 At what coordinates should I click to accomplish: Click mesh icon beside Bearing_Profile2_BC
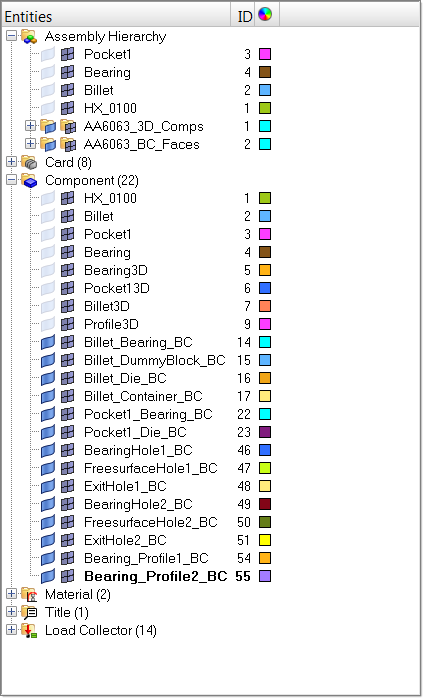(x=67, y=576)
